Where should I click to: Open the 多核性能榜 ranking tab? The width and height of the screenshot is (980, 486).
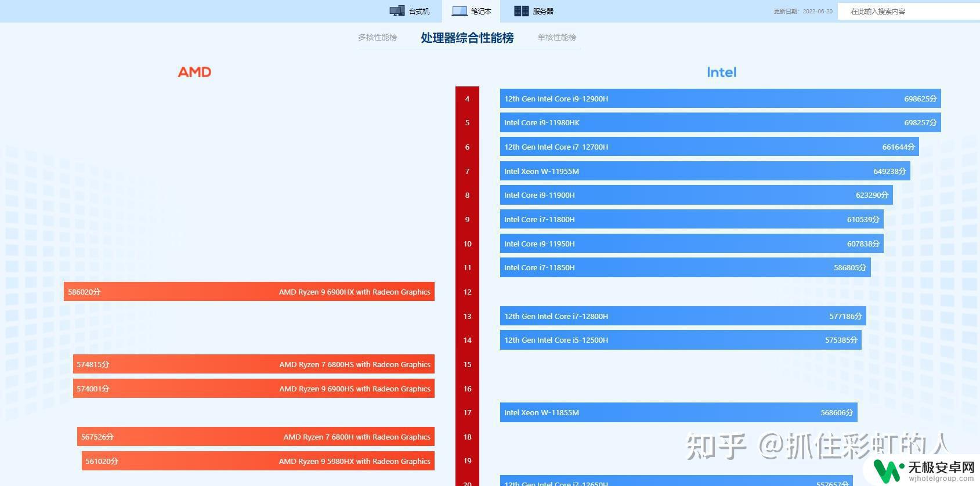[378, 37]
